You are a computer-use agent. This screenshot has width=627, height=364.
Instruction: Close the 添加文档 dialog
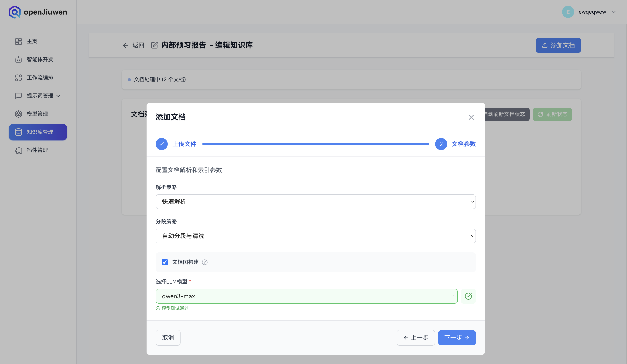(471, 117)
